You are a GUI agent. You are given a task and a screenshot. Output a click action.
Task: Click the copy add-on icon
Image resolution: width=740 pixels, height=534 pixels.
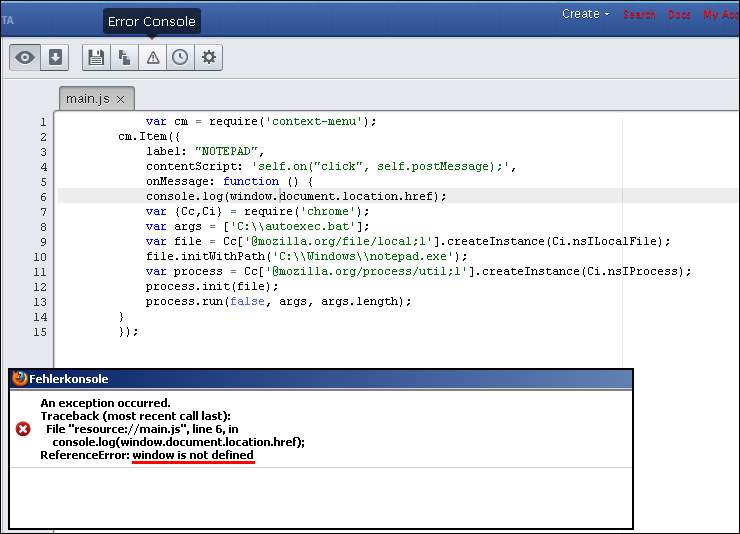point(124,58)
